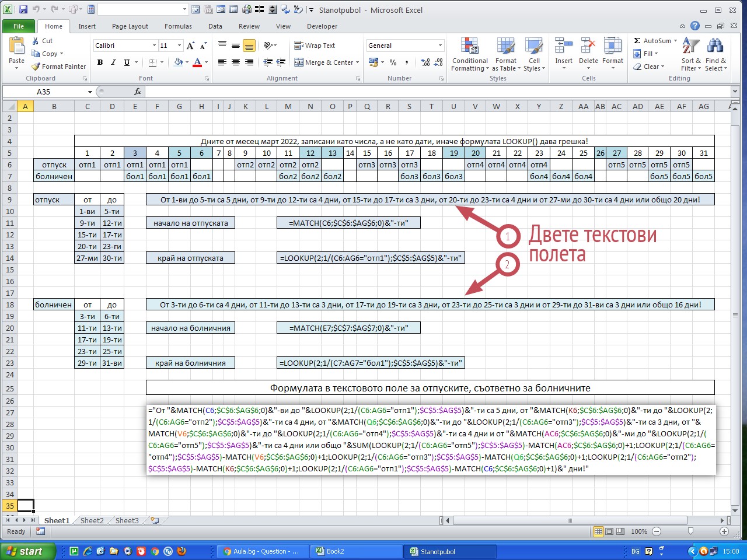This screenshot has height=560, width=747.
Task: Open Format as Table gallery
Action: tap(506, 54)
